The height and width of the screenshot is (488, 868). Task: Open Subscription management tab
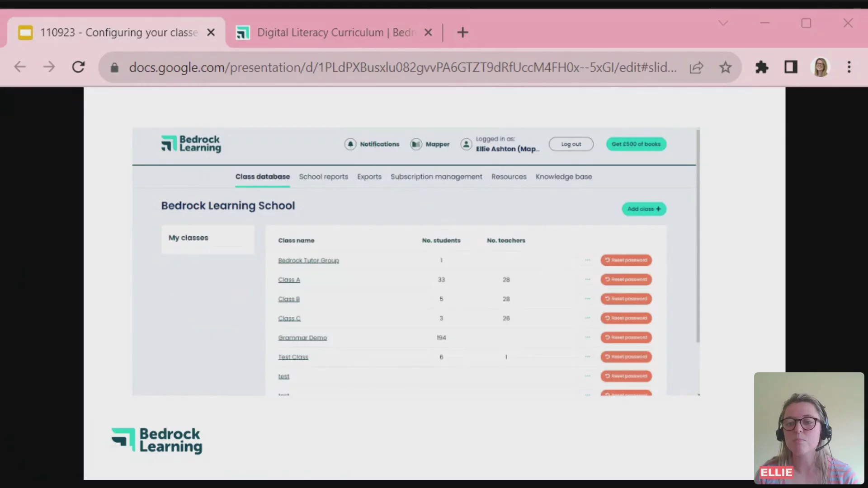(436, 177)
